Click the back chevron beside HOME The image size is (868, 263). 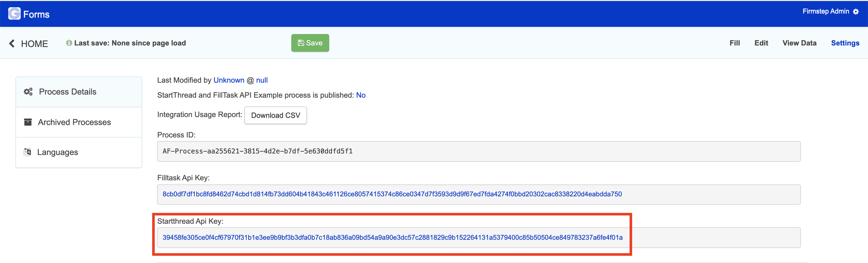pyautogui.click(x=12, y=43)
